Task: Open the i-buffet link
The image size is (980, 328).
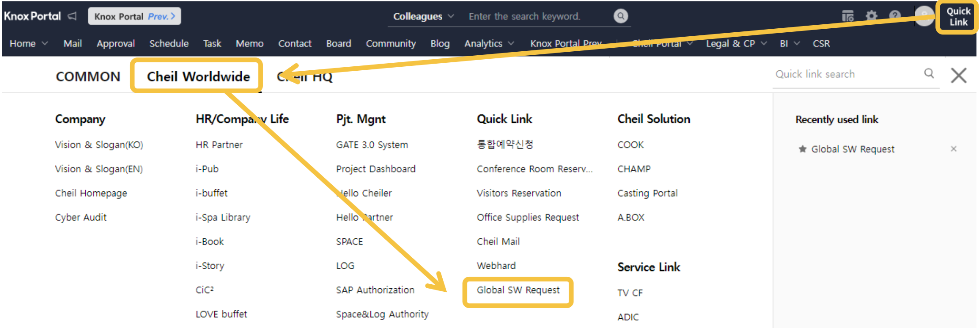Action: click(212, 193)
